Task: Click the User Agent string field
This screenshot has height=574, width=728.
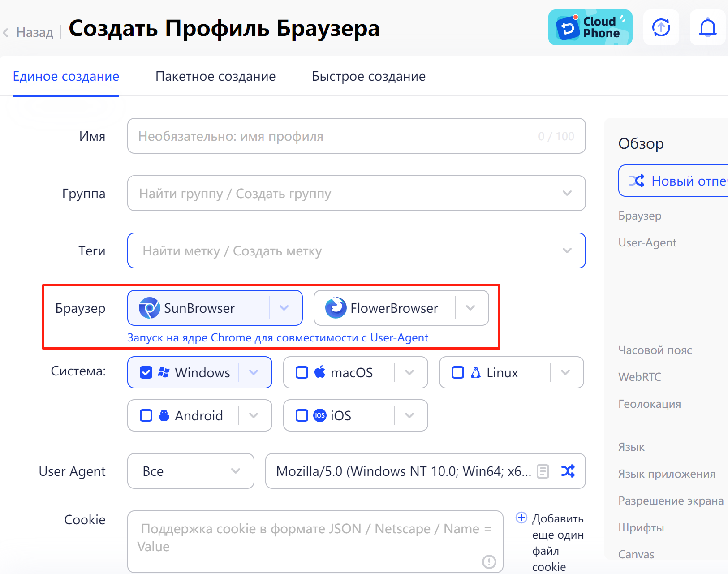Action: (x=426, y=471)
